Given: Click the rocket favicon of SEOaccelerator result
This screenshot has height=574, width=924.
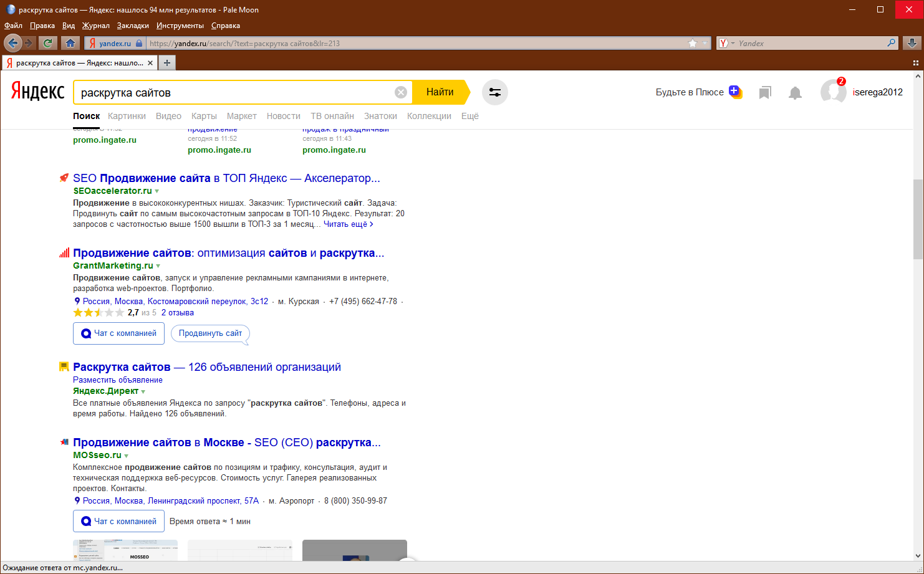Looking at the screenshot, I should [x=64, y=178].
